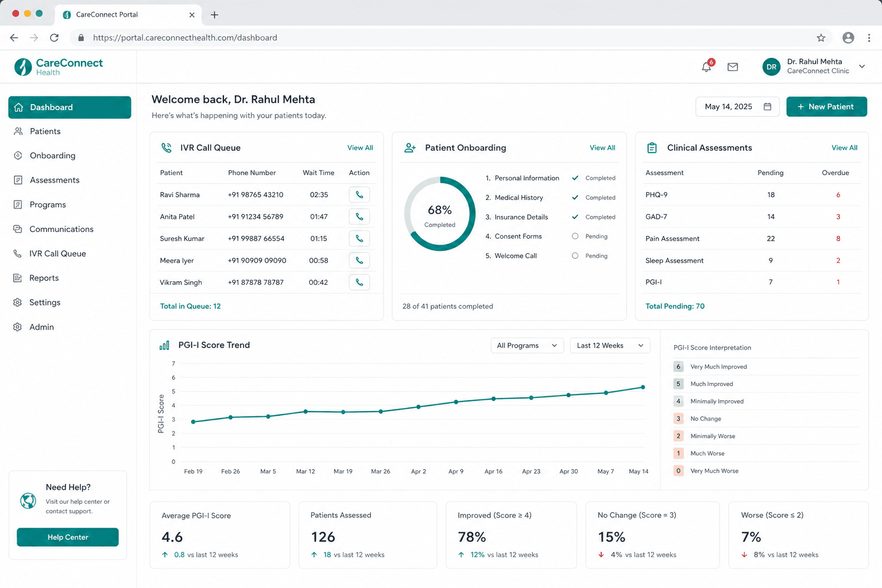
Task: Click the Medical History completed checkmark
Action: (x=575, y=198)
